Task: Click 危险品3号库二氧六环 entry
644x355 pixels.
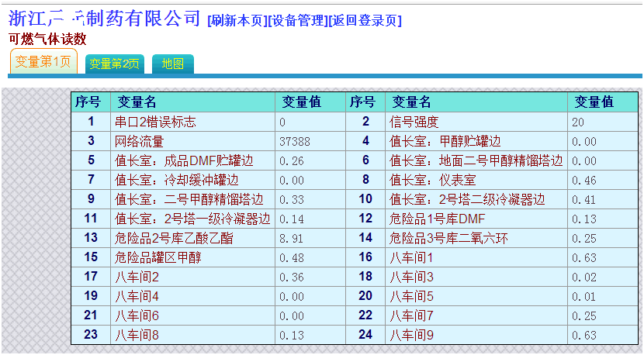Action: (448, 238)
